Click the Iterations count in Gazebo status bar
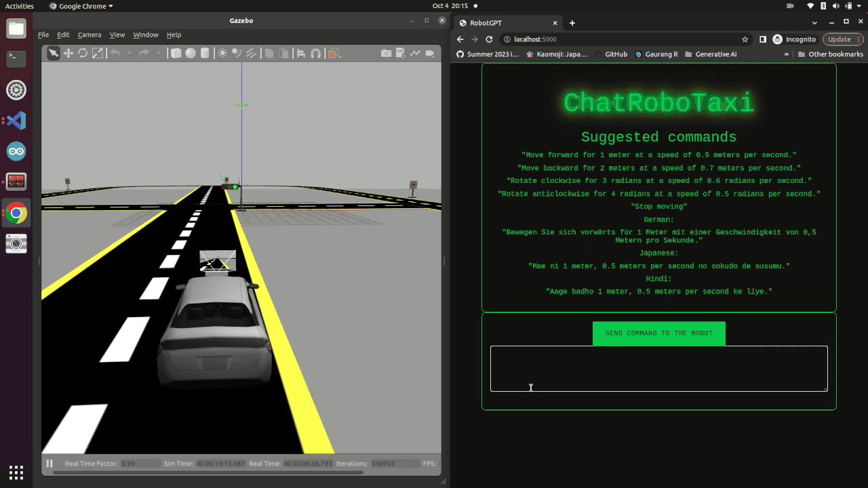This screenshot has width=868, height=488. click(395, 464)
